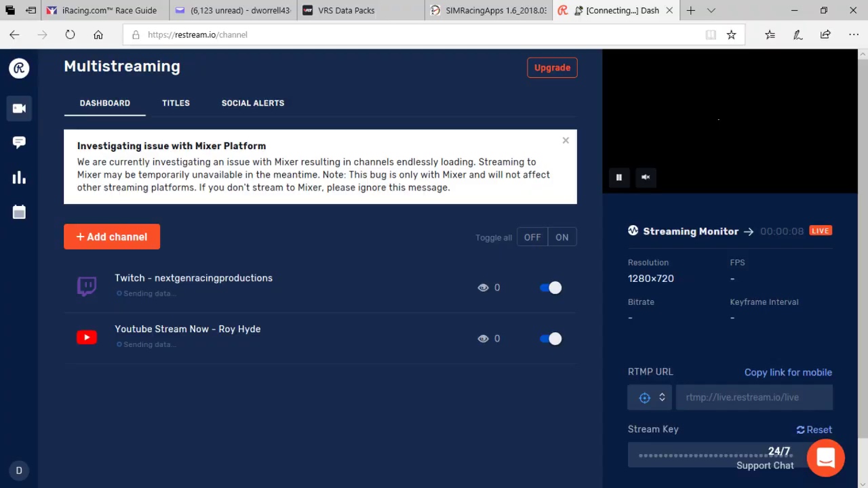Click the red LIVE badge
The height and width of the screenshot is (488, 868).
pos(820,230)
